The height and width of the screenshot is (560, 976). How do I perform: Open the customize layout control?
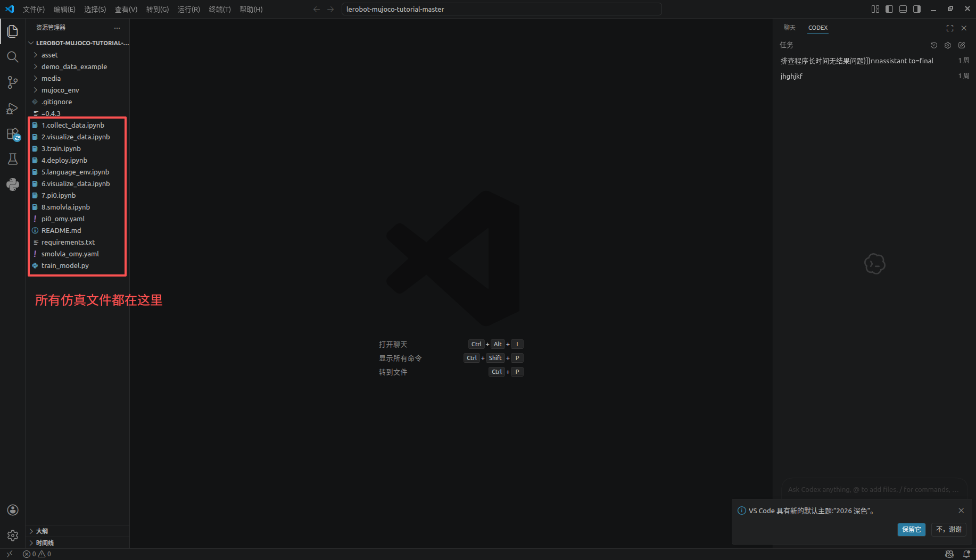[x=875, y=9]
